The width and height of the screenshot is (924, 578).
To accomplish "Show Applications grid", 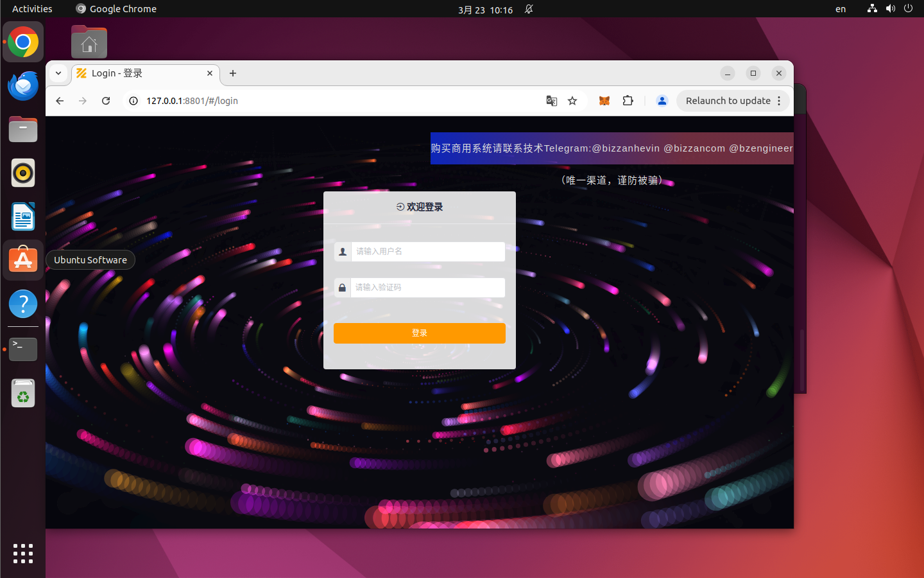I will 23,554.
